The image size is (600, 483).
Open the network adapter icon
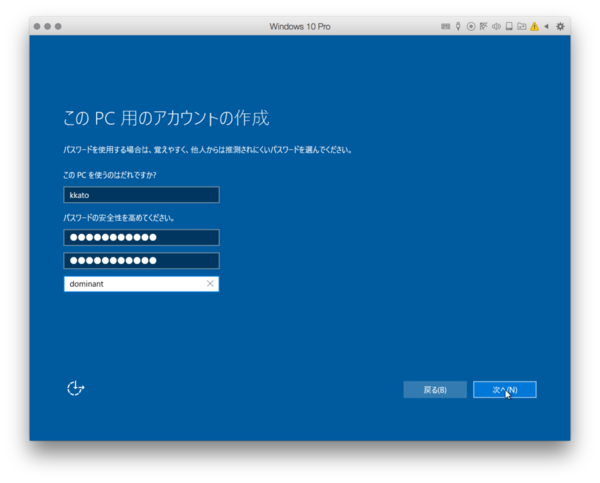484,26
